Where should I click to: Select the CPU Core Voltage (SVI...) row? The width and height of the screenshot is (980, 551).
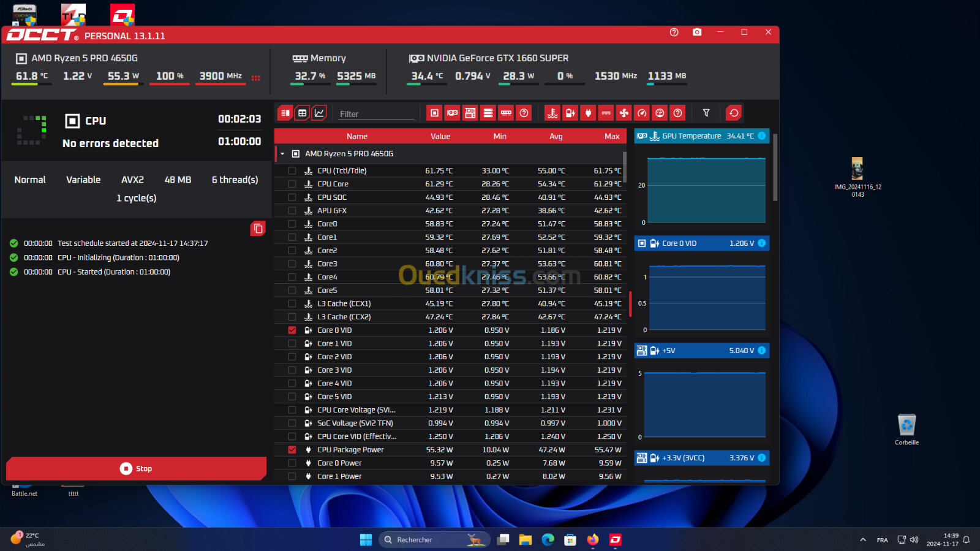point(451,410)
